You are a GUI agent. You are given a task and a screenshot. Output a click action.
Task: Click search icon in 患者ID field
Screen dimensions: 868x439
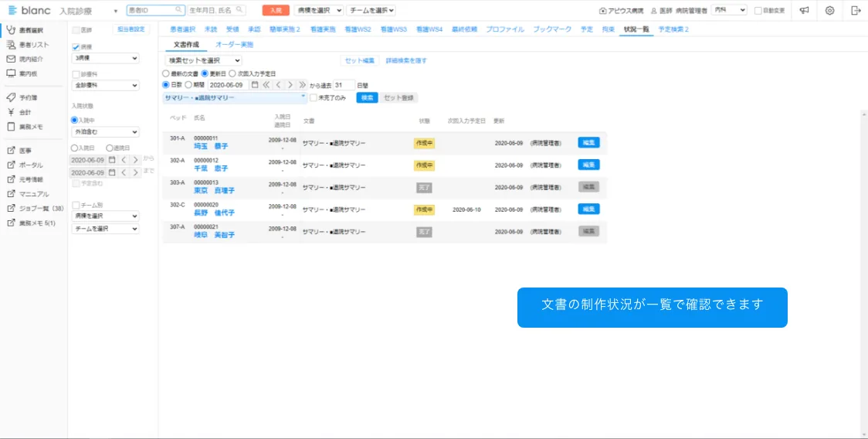(178, 10)
